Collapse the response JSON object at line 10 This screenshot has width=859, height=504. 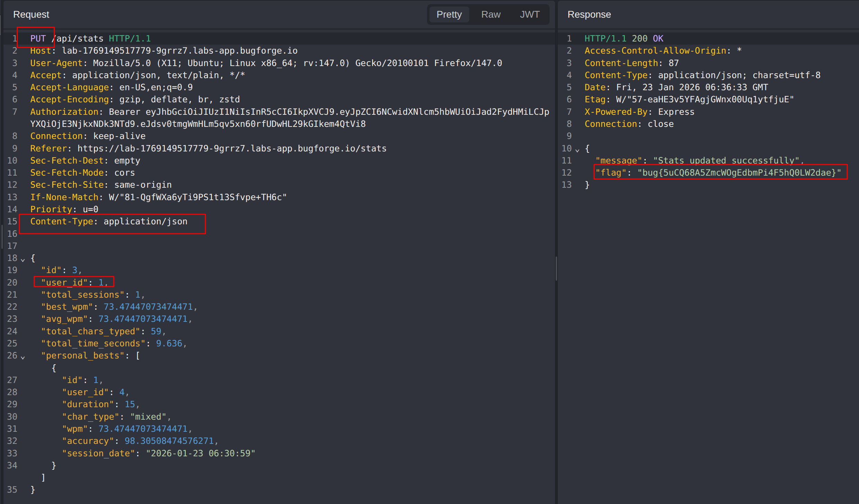coord(577,150)
